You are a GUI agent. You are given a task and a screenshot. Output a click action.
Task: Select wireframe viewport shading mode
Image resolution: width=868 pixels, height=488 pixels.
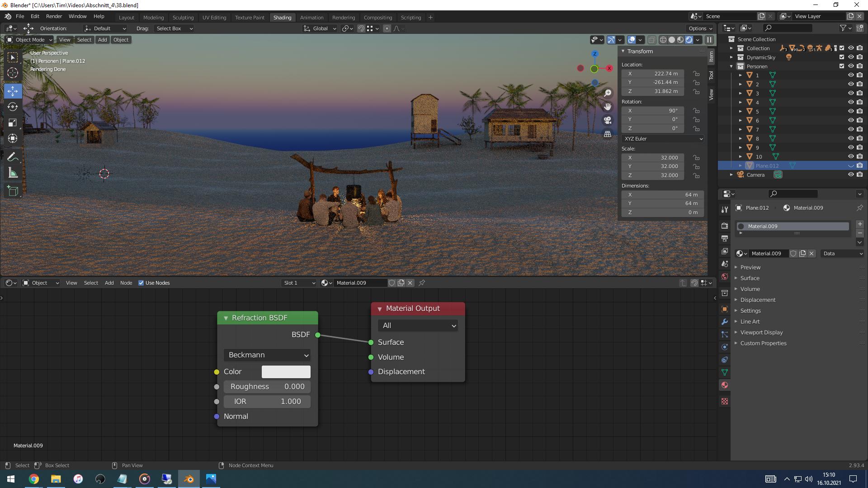click(663, 40)
